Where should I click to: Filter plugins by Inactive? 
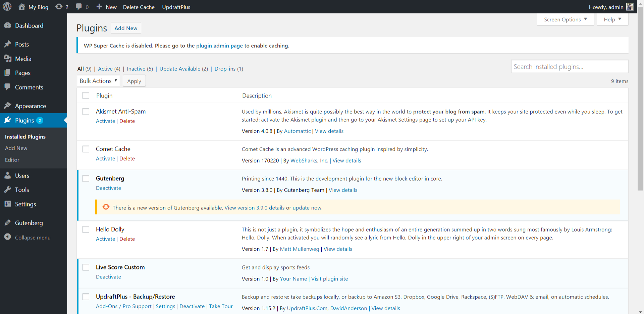click(x=136, y=69)
